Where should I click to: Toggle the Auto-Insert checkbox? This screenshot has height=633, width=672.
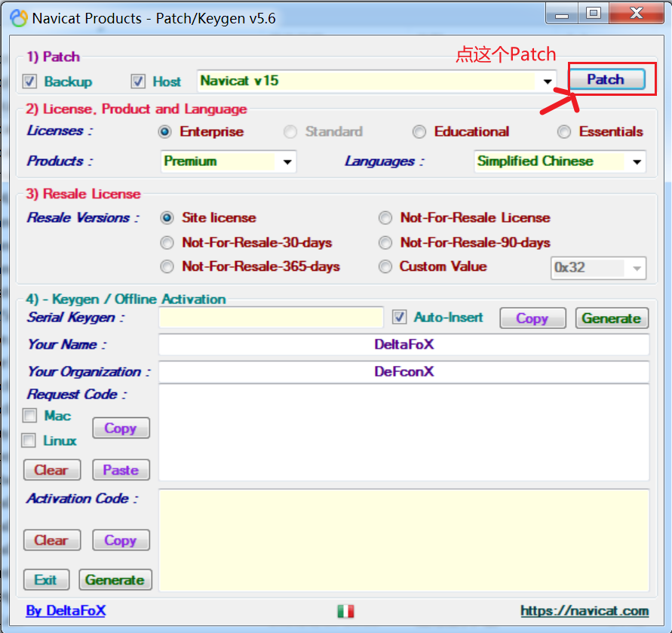pyautogui.click(x=400, y=318)
